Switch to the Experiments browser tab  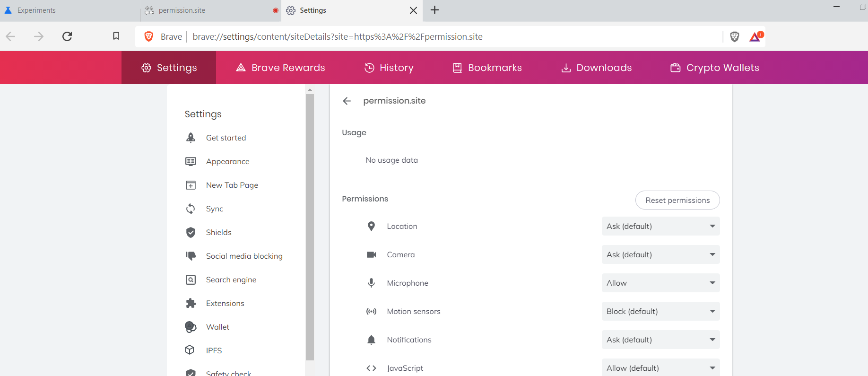70,10
